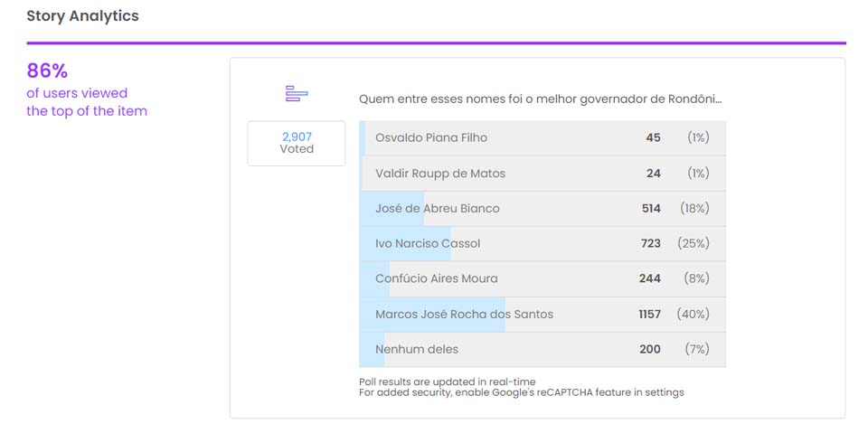Click the poll bar chart icon
This screenshot has width=868, height=424.
tap(297, 94)
